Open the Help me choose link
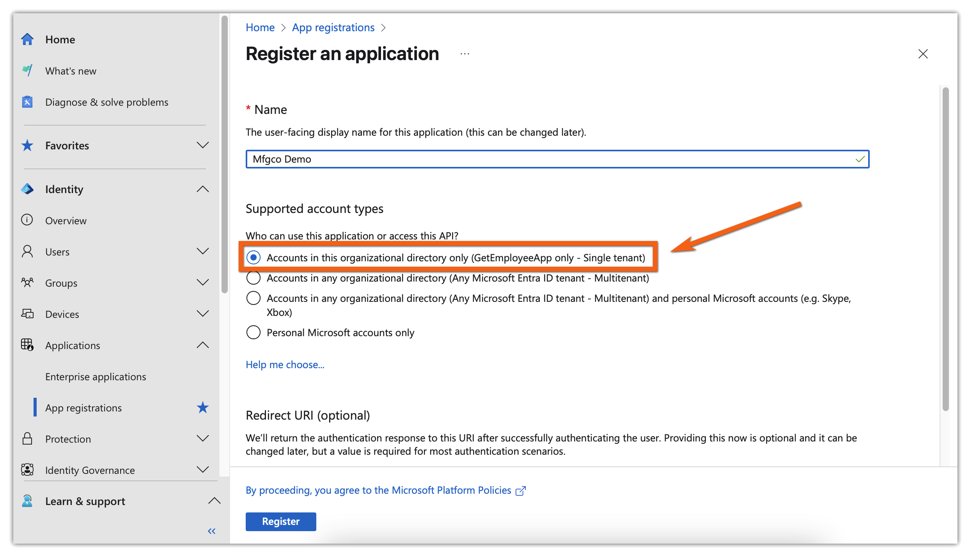Screen dimensions: 968x560 coord(285,365)
